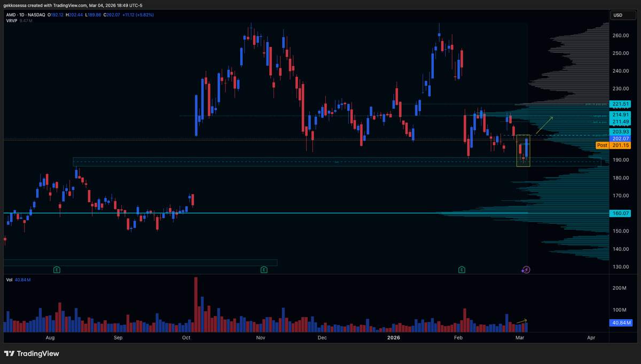
Task: Click the open value O192.12
Action: [57, 14]
